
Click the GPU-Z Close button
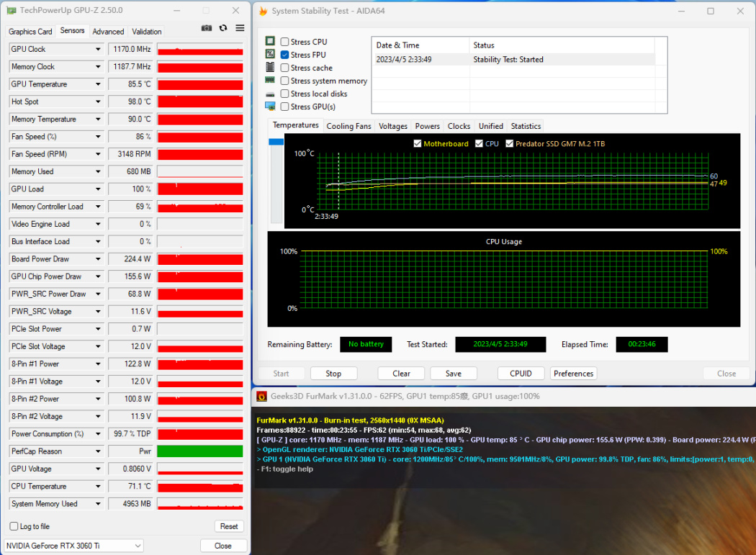tap(223, 546)
